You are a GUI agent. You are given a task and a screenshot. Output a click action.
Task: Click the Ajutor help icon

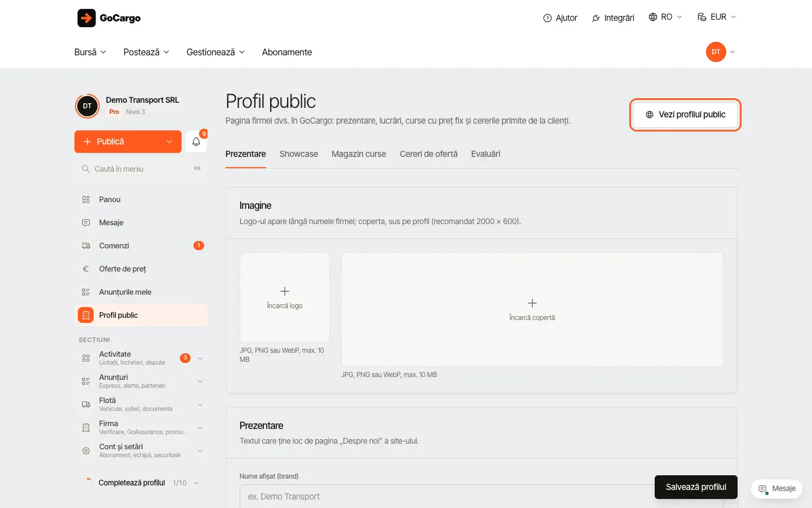[547, 18]
